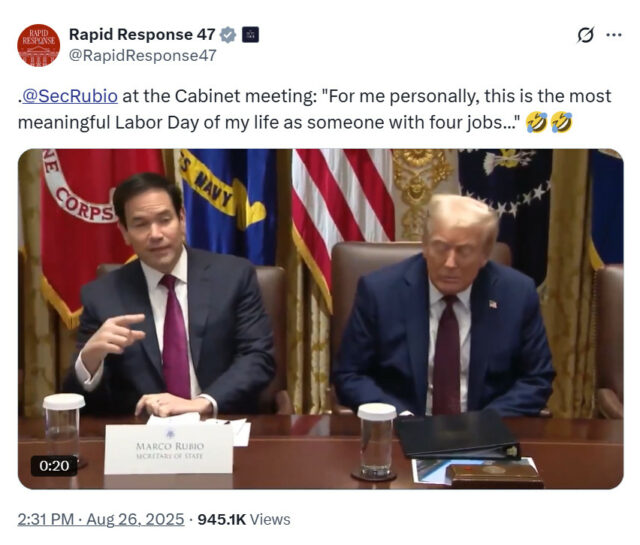Viewport: 640px width, 545px height.
Task: Open the Rapid Response 47 profile avatar
Action: click(x=38, y=45)
